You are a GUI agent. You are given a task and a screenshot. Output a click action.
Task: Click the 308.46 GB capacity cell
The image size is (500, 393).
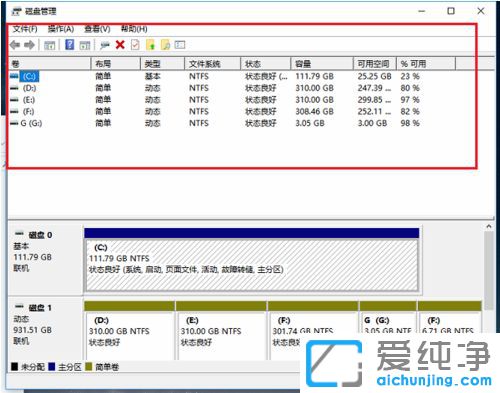click(x=314, y=112)
